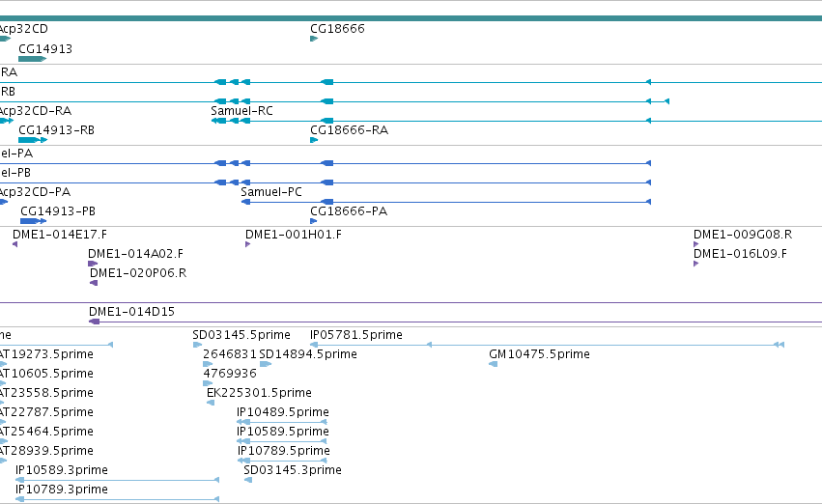
Task: Click the DME1-014E17.F label
Action: [60, 235]
